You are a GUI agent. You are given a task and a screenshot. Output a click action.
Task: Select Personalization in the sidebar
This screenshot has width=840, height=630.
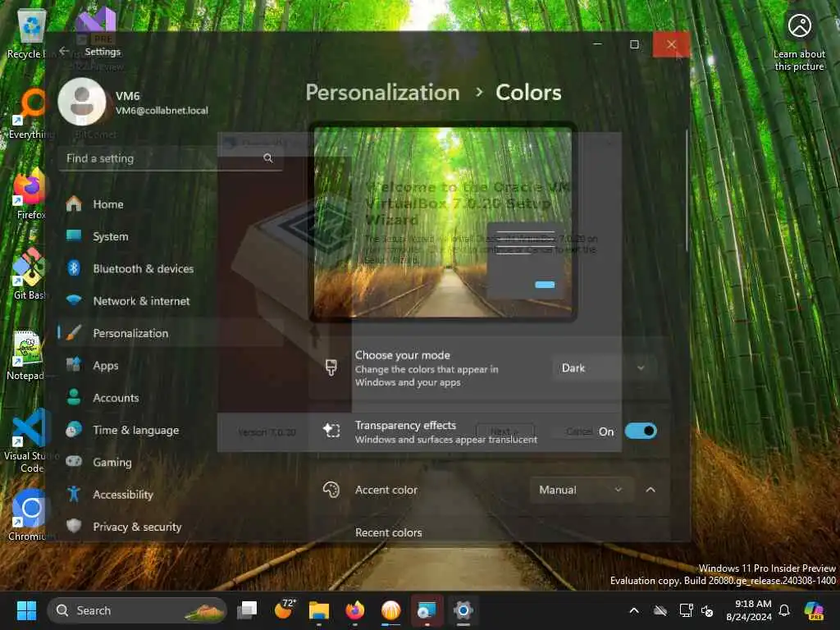pos(171,333)
